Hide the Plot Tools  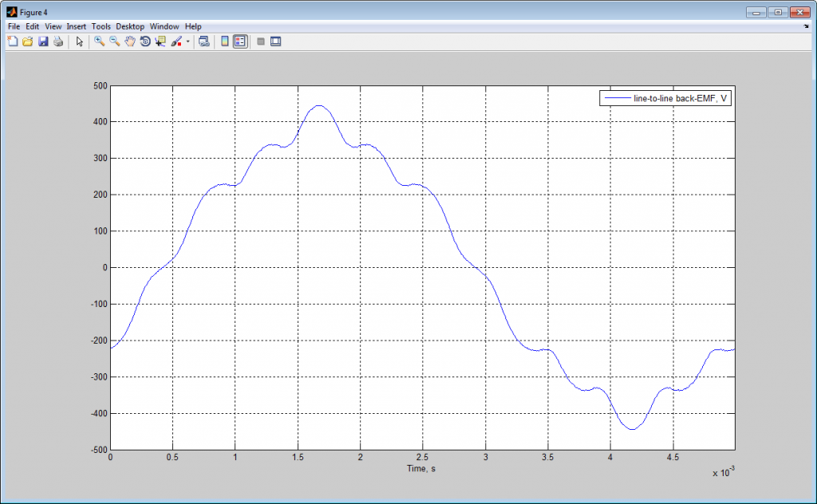(x=261, y=41)
